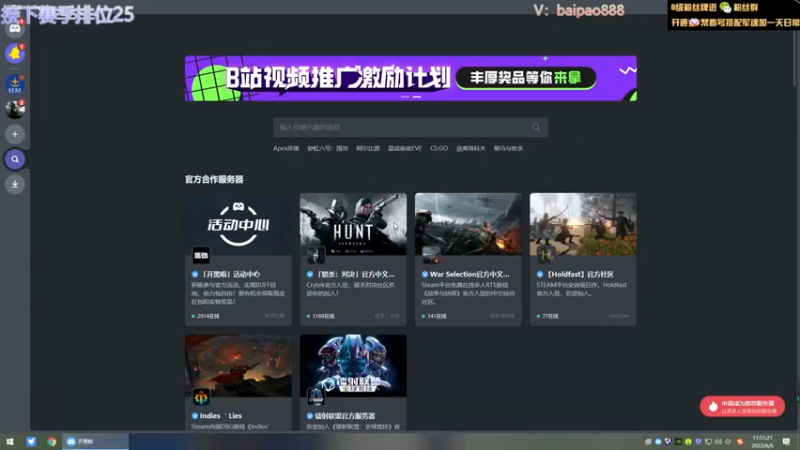Select the tag right of CS:GO

[x=470, y=148]
